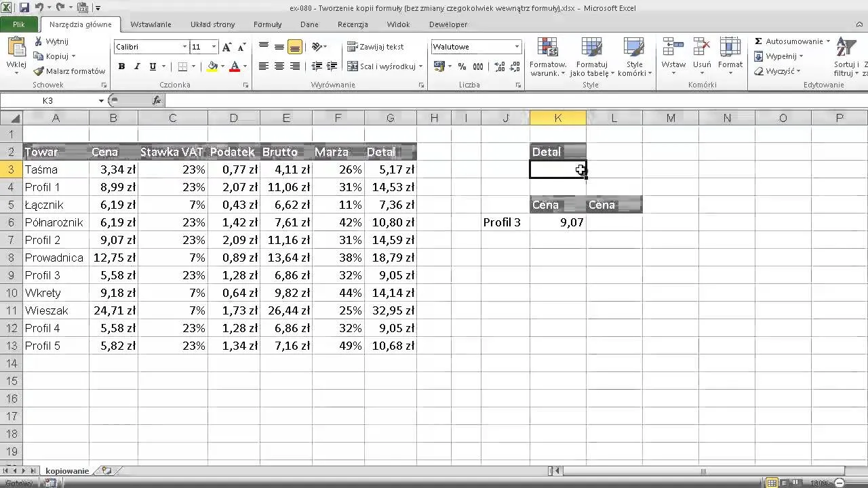Select cell K6 containing 9,07
Image resolution: width=868 pixels, height=488 pixels.
[x=557, y=222]
